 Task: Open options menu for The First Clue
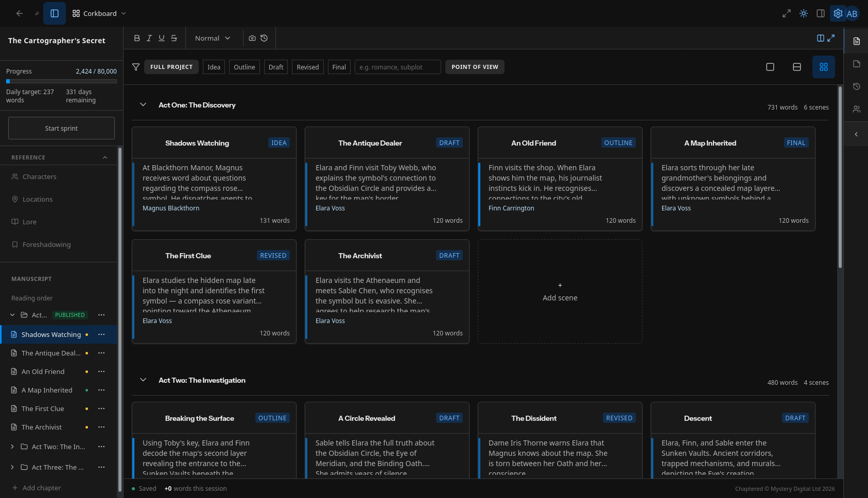click(101, 408)
